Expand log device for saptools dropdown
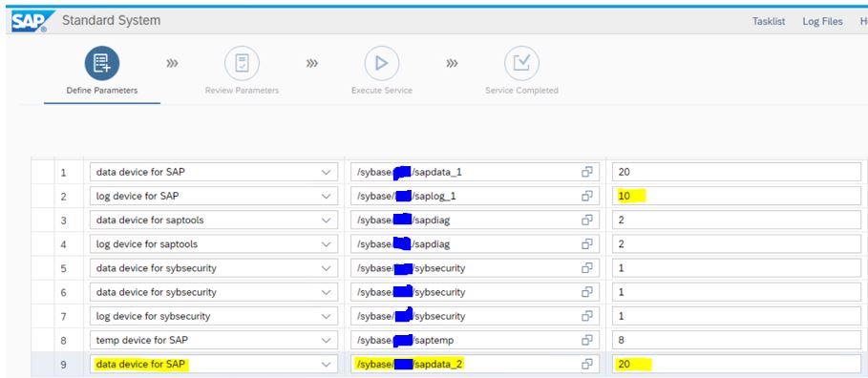 [326, 244]
